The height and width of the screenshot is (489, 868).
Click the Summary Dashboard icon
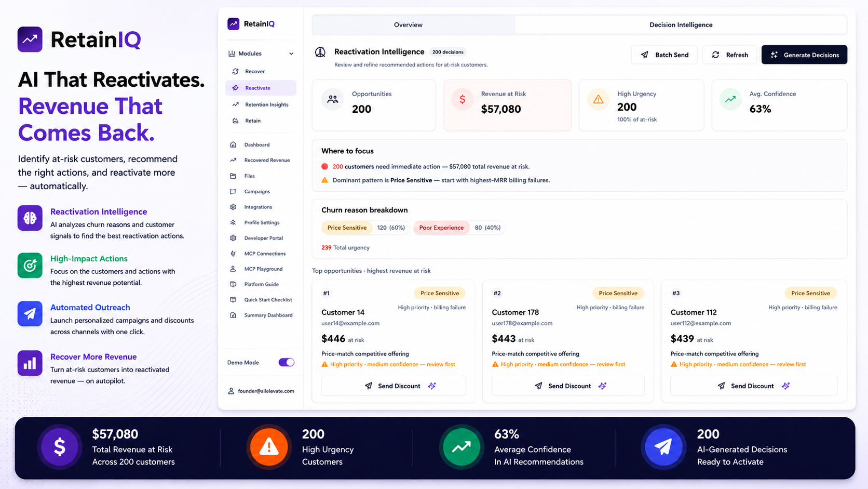point(233,315)
